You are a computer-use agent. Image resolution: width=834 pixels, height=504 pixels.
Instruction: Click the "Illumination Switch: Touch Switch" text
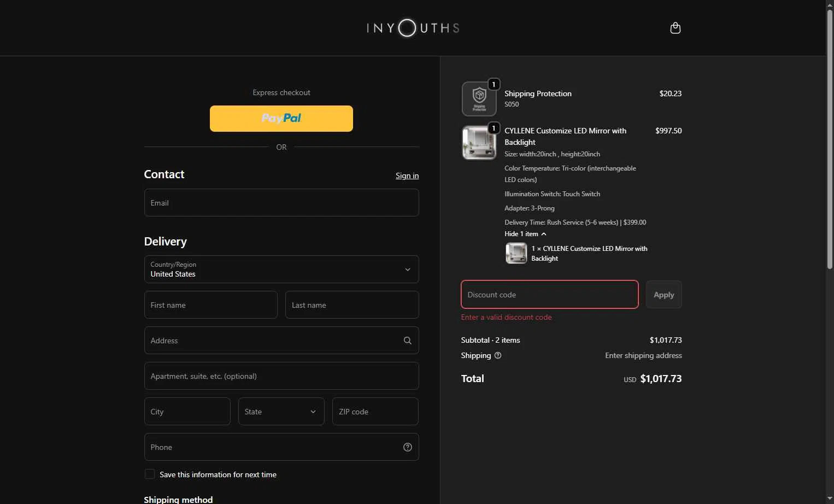point(552,194)
